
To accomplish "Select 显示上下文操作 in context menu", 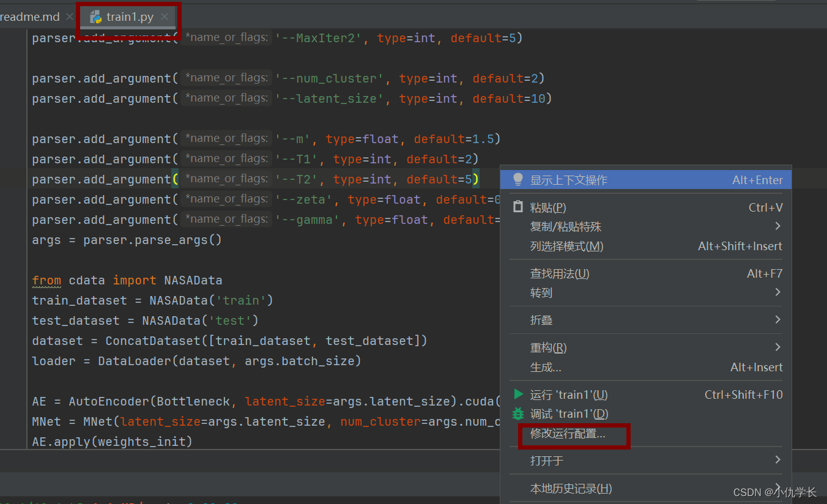I will point(645,180).
